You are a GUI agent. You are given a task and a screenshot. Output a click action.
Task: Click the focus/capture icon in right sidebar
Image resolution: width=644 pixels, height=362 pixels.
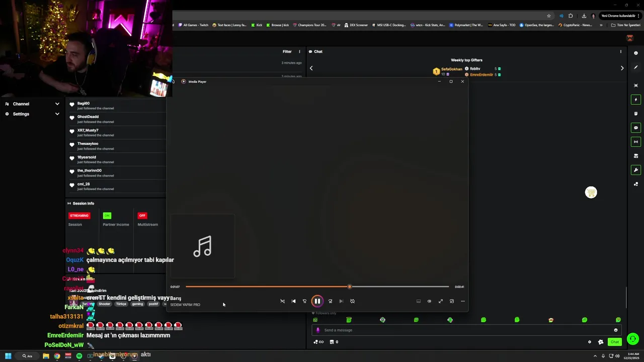click(636, 85)
